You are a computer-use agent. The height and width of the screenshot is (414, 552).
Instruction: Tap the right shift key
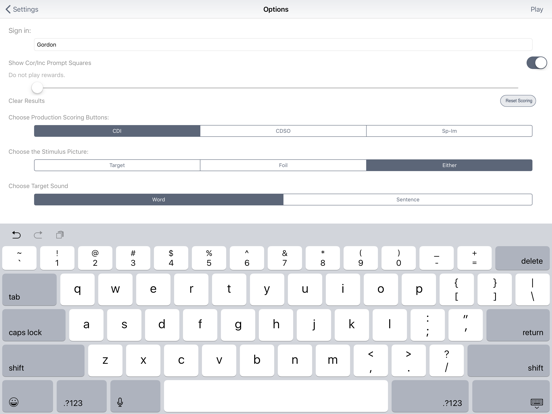508,360
